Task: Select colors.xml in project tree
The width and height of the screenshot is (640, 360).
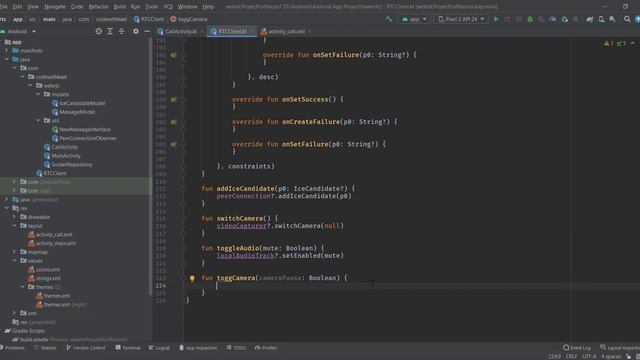Action: [48, 269]
